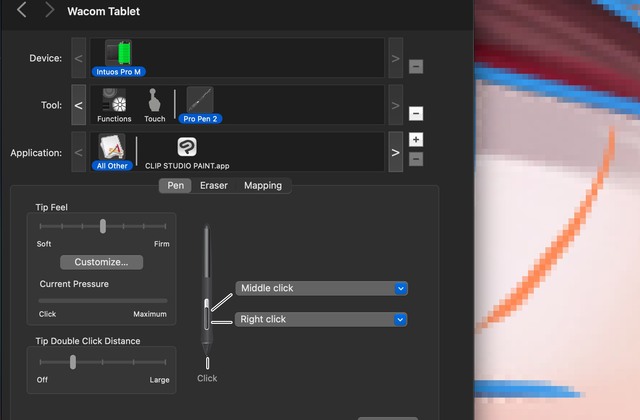The width and height of the screenshot is (640, 420).
Task: Click the Soft label under Tip Feel
Action: click(x=44, y=244)
